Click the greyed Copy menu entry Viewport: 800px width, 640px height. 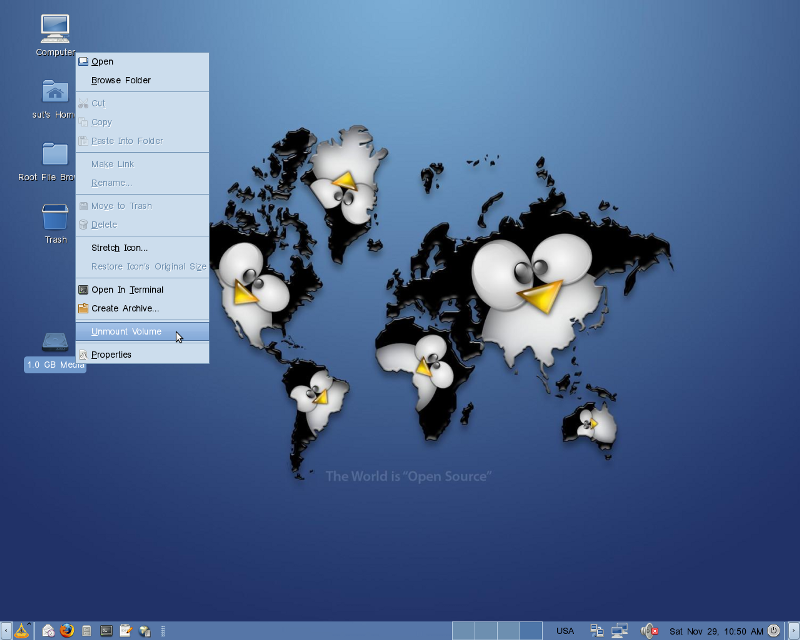point(142,122)
